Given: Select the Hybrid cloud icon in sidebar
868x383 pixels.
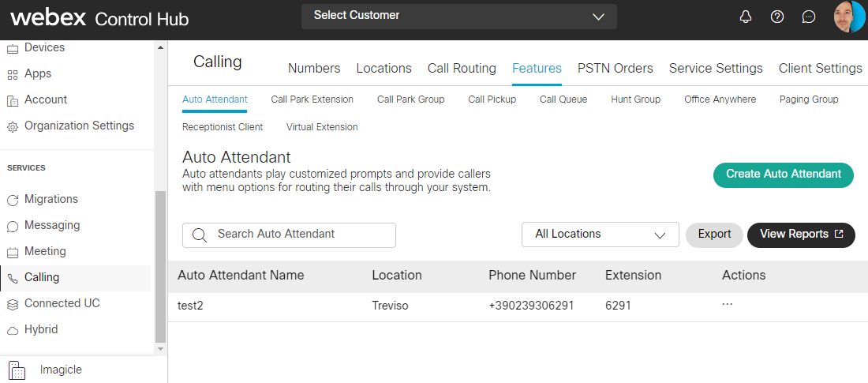Looking at the screenshot, I should pyautogui.click(x=12, y=330).
